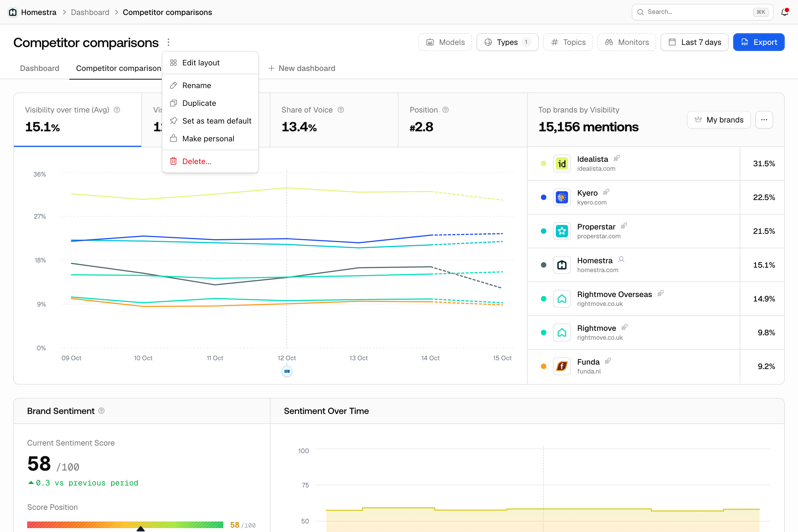
Task: Click the Properstar brand logo
Action: pyautogui.click(x=562, y=231)
